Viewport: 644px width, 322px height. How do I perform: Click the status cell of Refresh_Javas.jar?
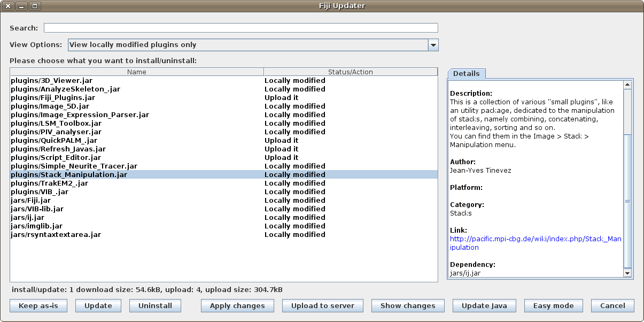(x=351, y=149)
